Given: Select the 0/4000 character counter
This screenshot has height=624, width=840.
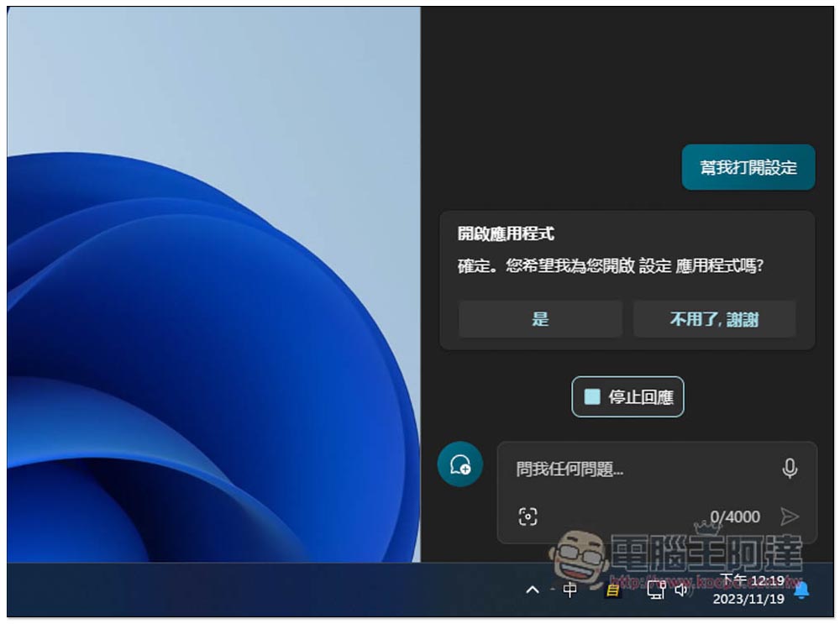Looking at the screenshot, I should pos(734,517).
